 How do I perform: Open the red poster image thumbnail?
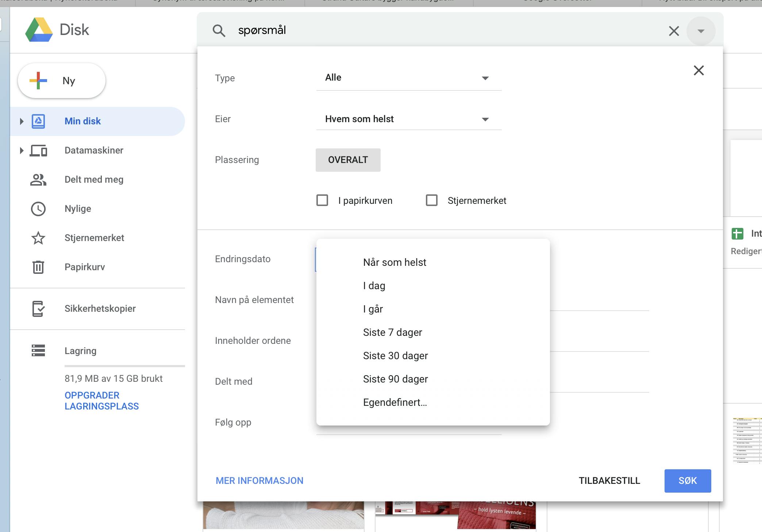coord(455,515)
